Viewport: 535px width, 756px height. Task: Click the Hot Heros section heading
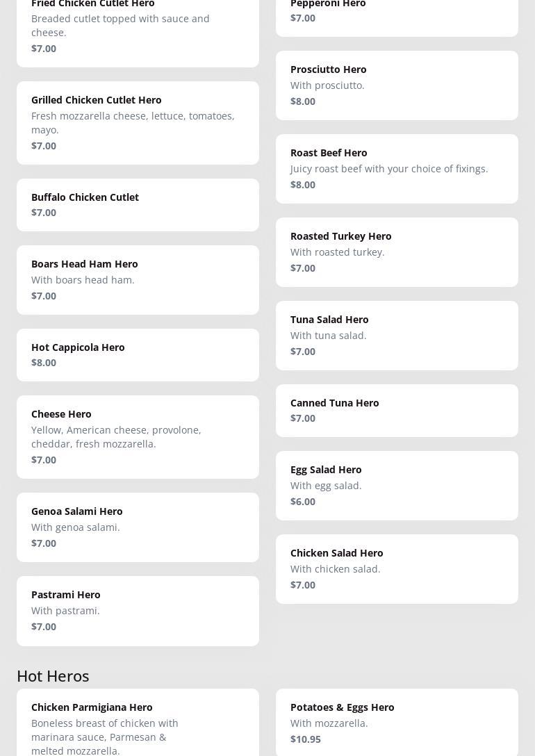point(53,675)
